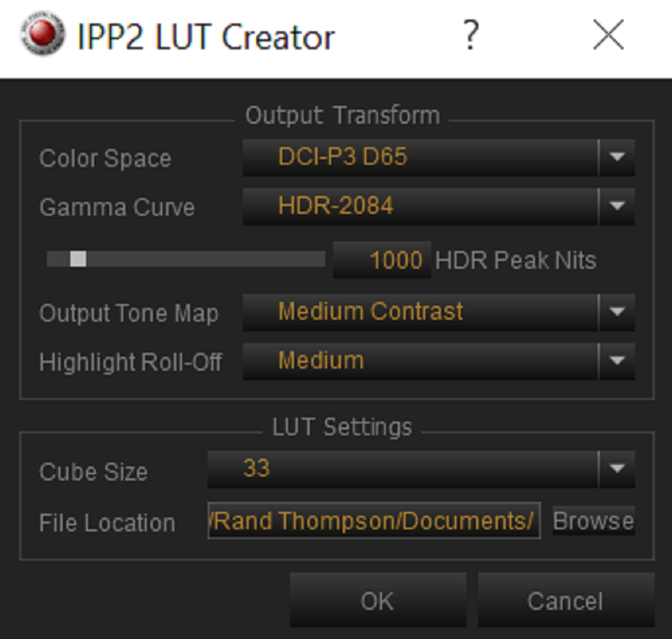Click the File Location label
The width and height of the screenshot is (672, 639).
[x=107, y=523]
